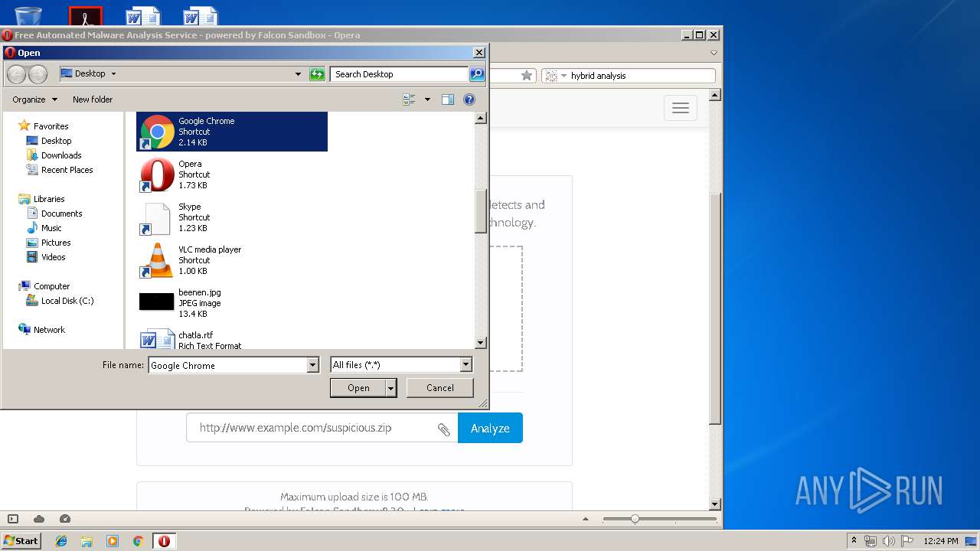Open the hamburger menu on the web page

click(x=681, y=108)
